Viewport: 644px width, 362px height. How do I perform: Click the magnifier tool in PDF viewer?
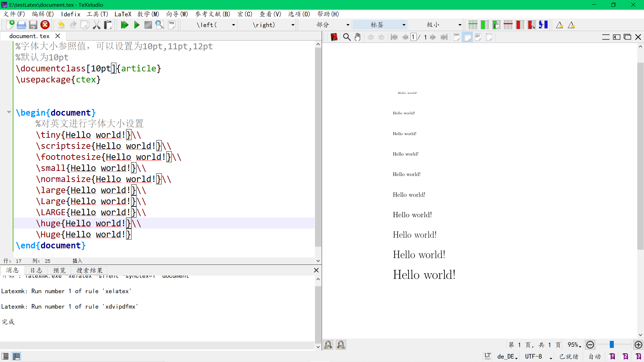click(347, 37)
